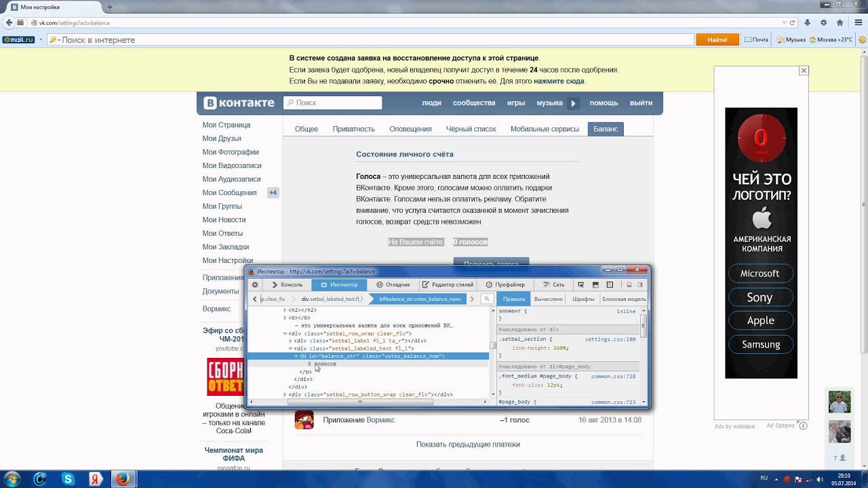Open the Блоковая модель side tab
The image size is (868, 488).
624,299
